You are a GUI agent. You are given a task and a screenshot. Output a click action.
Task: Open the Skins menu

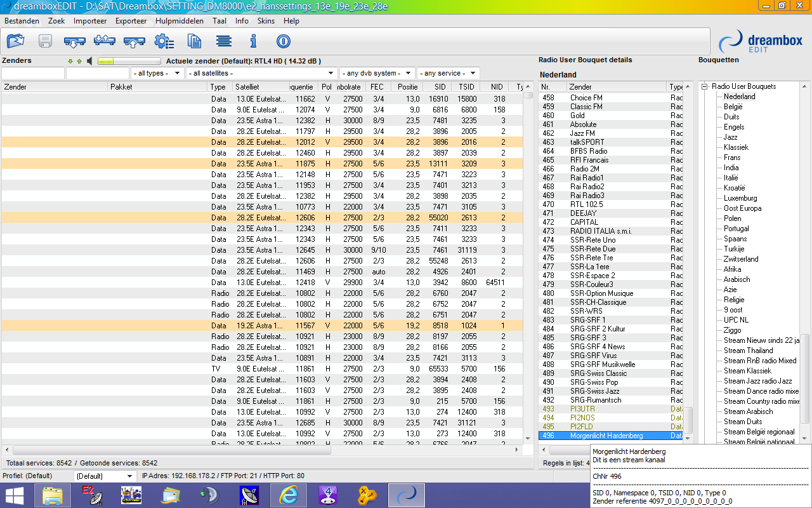[x=266, y=21]
